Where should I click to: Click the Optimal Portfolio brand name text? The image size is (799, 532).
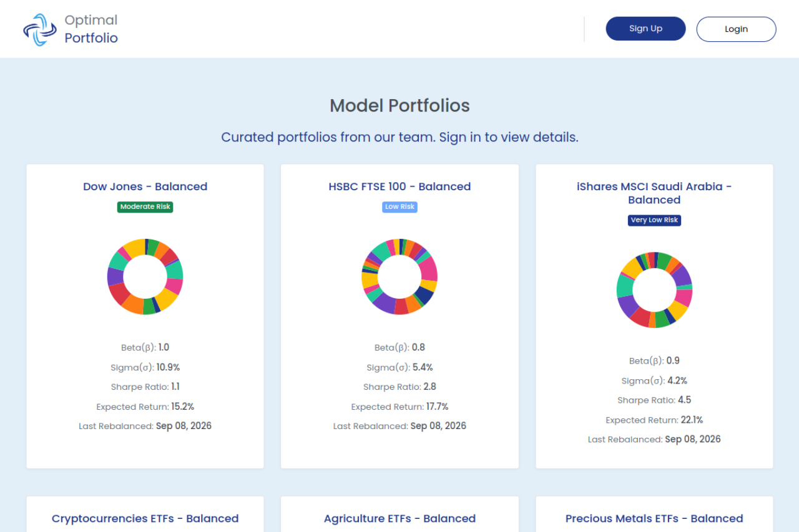91,29
